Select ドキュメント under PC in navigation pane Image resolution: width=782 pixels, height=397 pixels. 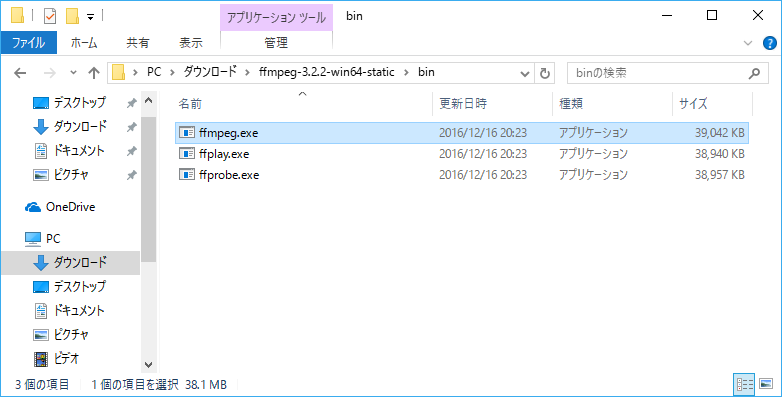pyautogui.click(x=80, y=310)
